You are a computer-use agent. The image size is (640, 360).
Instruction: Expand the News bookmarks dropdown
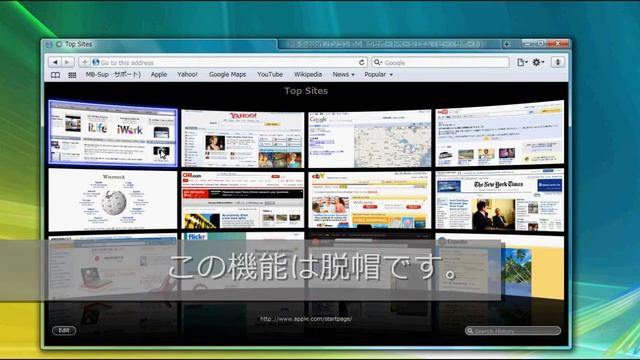(x=344, y=74)
